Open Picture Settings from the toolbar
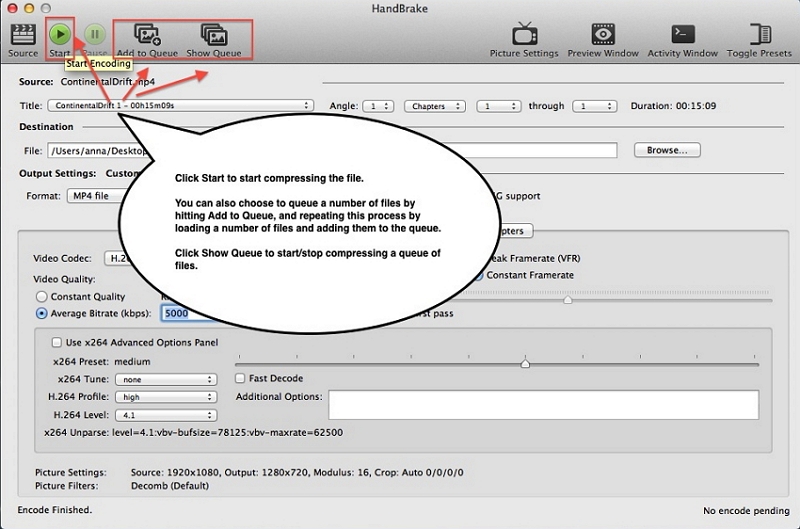Screen dimensions: 800x529 tap(524, 35)
